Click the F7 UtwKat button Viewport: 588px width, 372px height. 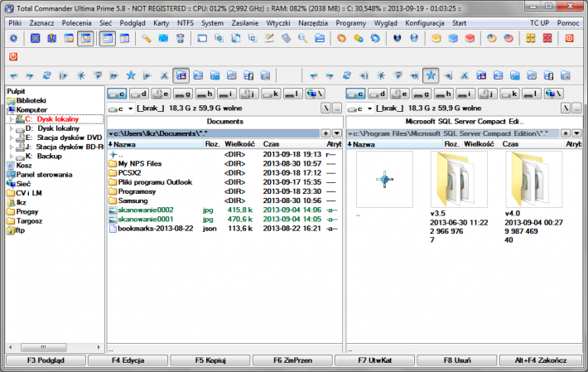pyautogui.click(x=374, y=360)
